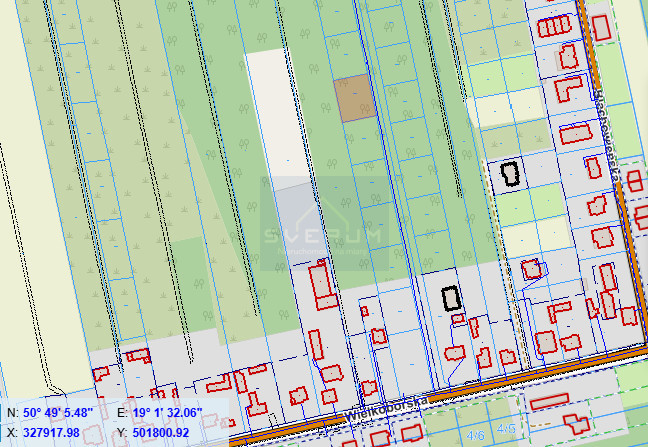Select the long red building in map center

click(x=323, y=285)
